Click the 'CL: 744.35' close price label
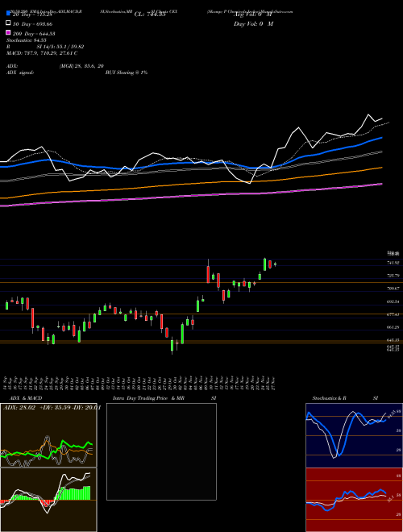403x532 pixels. (x=150, y=15)
